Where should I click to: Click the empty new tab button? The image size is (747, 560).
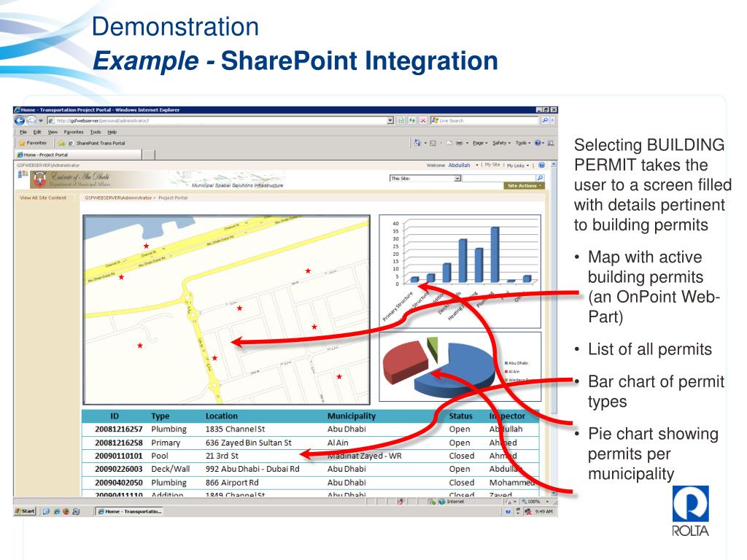tap(149, 155)
